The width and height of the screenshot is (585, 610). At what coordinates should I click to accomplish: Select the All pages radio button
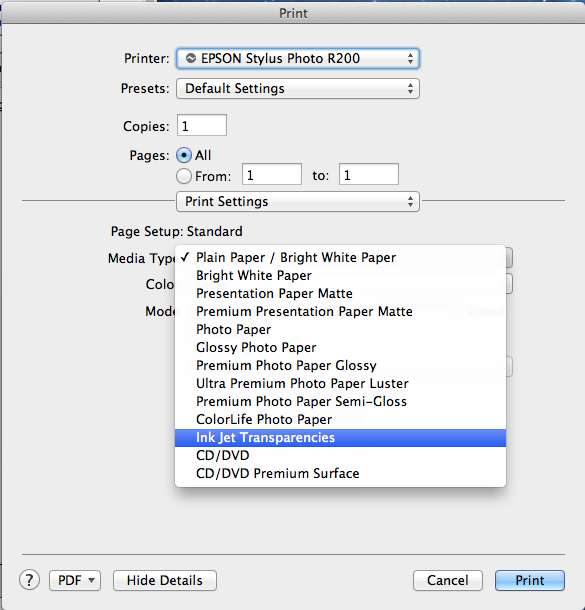[184, 155]
